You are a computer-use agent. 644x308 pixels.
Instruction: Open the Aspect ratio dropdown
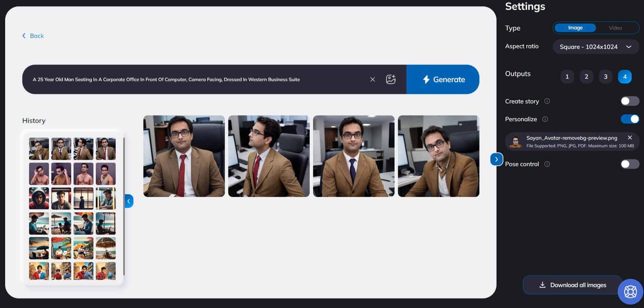tap(596, 47)
